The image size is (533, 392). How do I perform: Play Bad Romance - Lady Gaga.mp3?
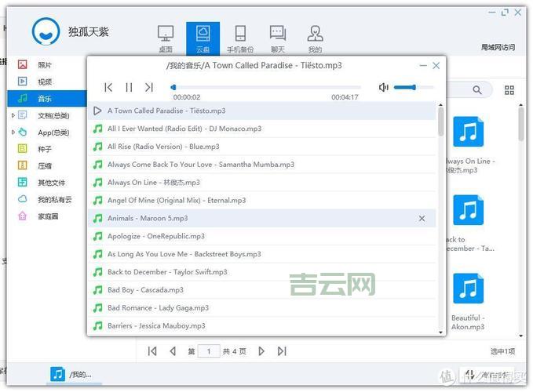point(158,308)
